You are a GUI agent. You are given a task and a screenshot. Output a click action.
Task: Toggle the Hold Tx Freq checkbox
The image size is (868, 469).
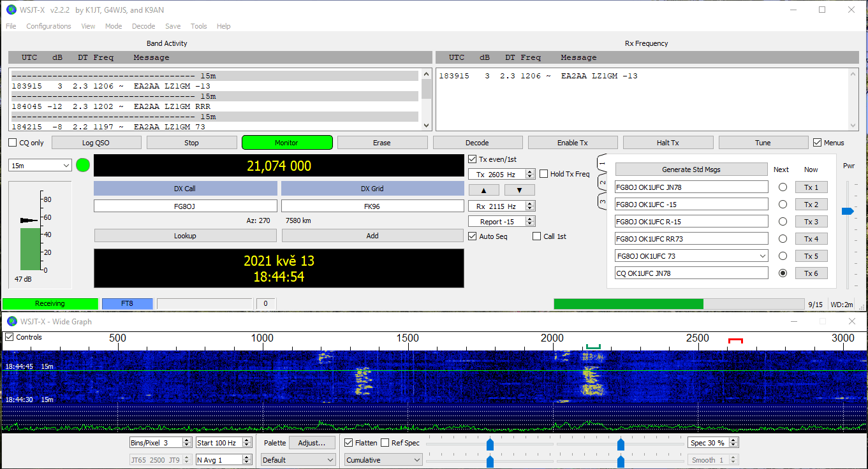(544, 174)
